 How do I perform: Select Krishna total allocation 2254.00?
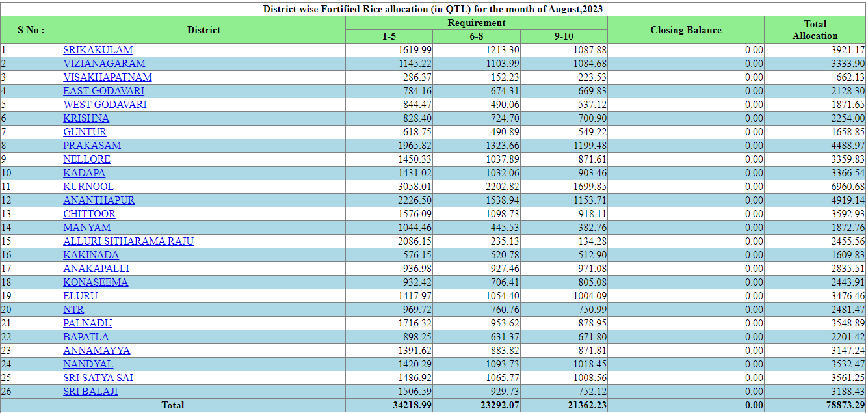(x=848, y=118)
